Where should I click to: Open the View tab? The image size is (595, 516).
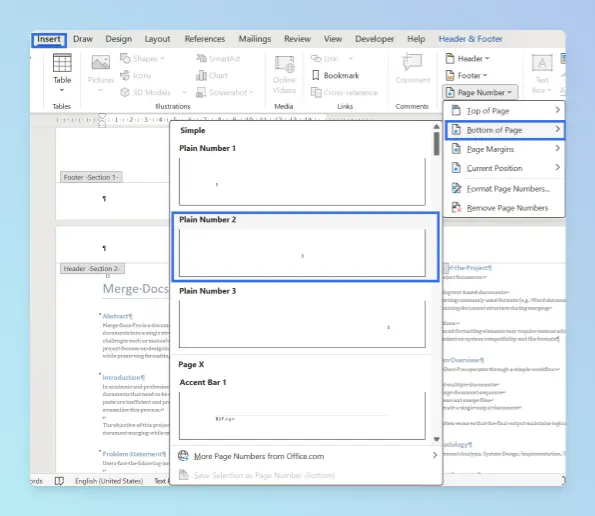click(333, 39)
